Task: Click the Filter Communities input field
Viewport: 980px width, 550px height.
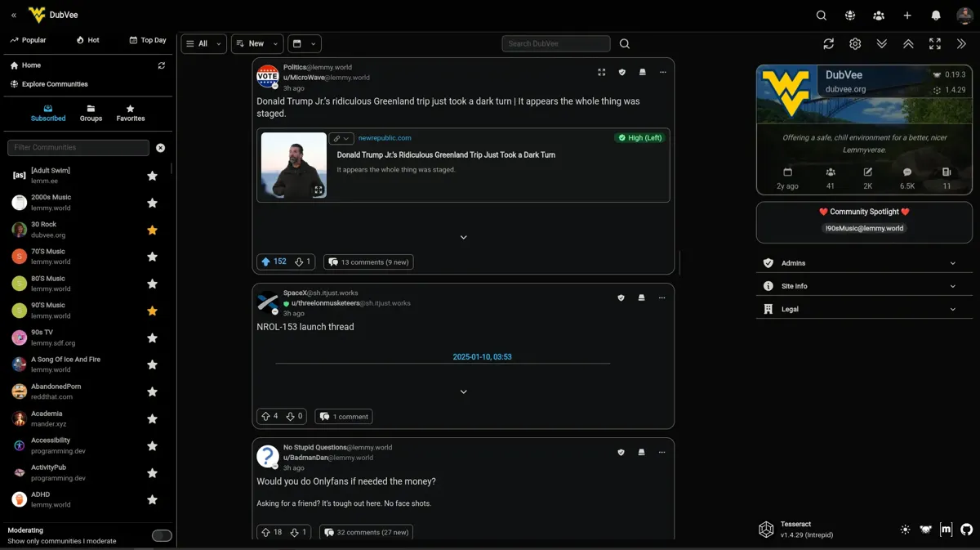Action: coord(78,148)
